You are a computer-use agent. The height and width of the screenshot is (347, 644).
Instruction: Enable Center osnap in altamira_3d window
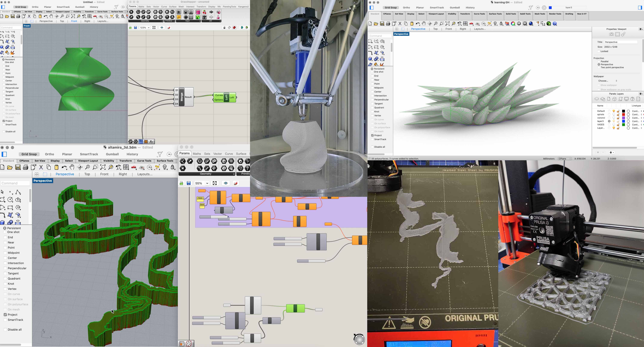[x=5, y=258]
